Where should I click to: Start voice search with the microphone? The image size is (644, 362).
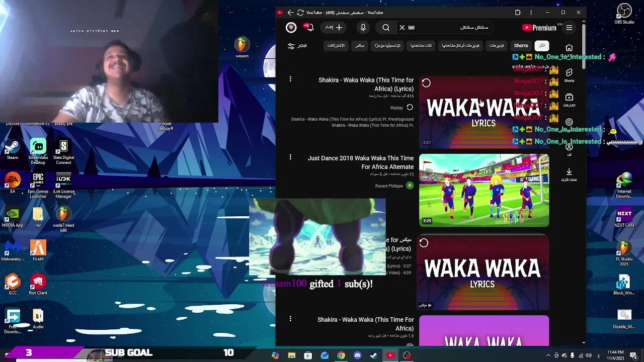coord(363,28)
